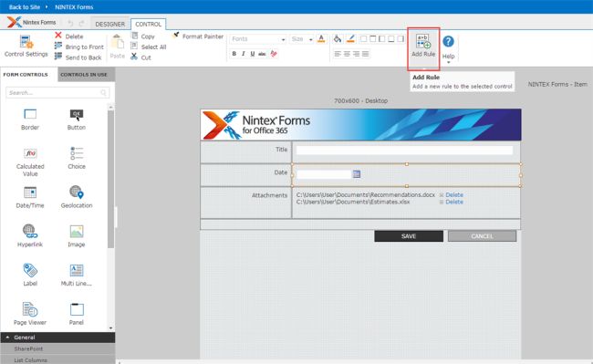The image size is (593, 364).
Task: Toggle bold formatting
Action: tap(234, 54)
